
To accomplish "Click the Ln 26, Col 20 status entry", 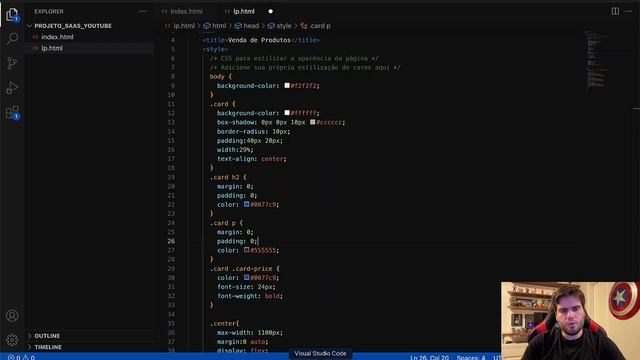I will (429, 357).
